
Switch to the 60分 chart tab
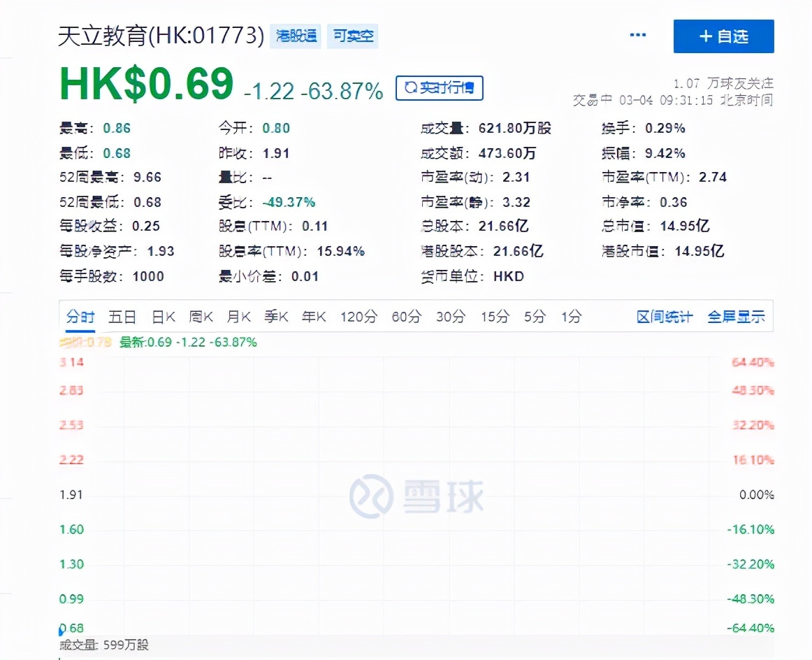pos(407,317)
